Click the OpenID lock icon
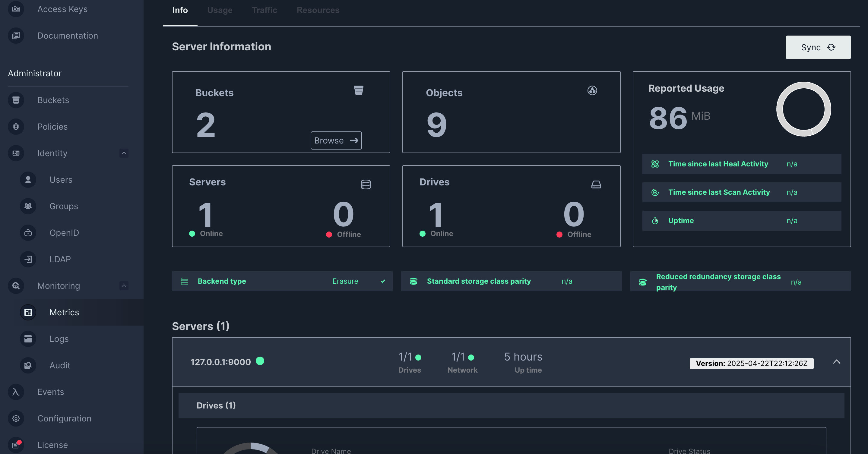Screen dimensions: 868x454 (28, 233)
